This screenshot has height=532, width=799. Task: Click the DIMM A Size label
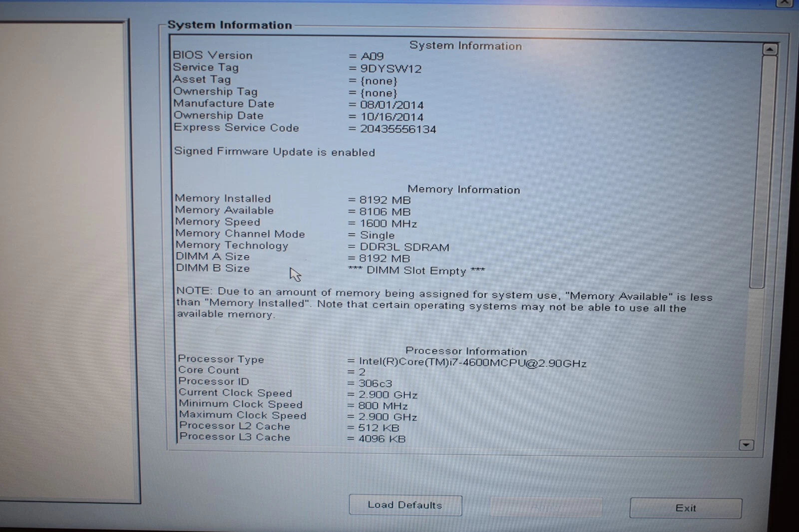click(213, 257)
